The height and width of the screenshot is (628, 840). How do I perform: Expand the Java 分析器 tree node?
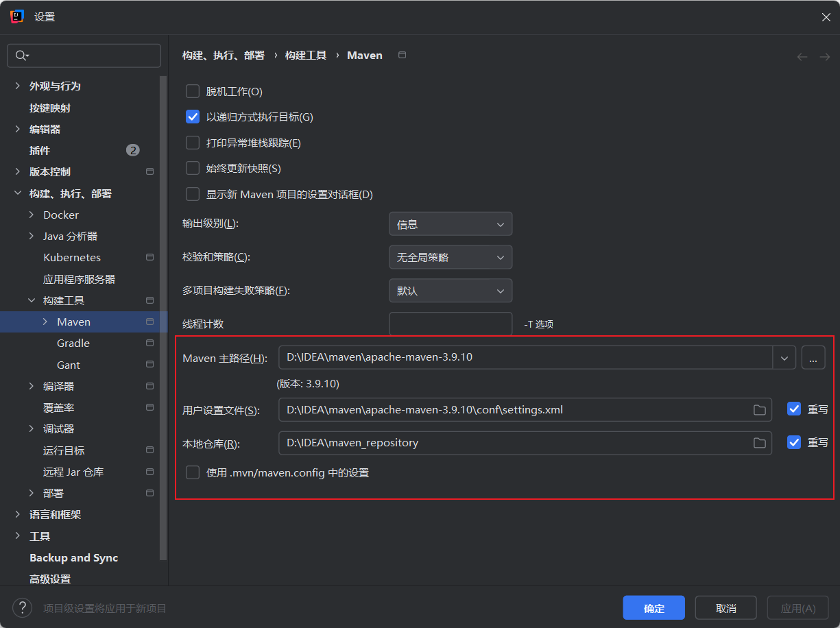tap(32, 236)
